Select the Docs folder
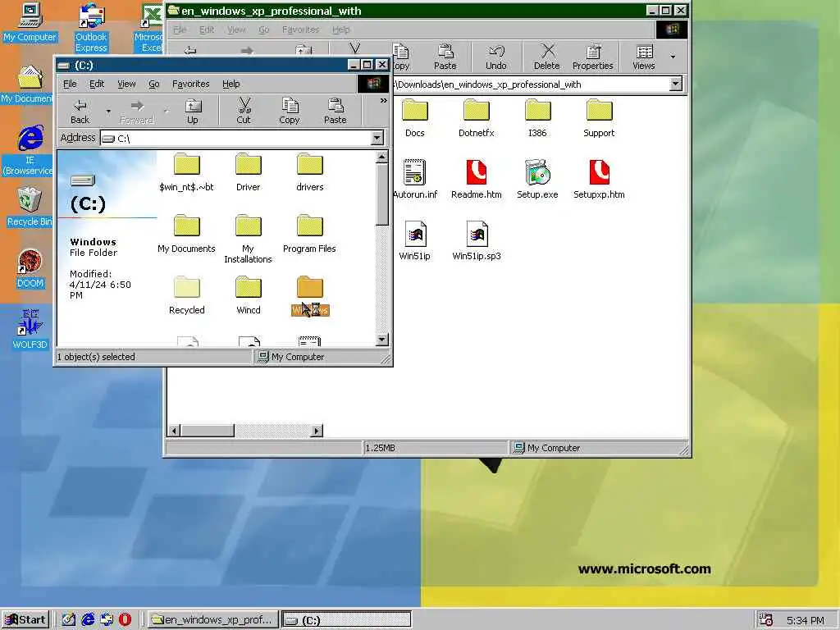 pyautogui.click(x=414, y=118)
